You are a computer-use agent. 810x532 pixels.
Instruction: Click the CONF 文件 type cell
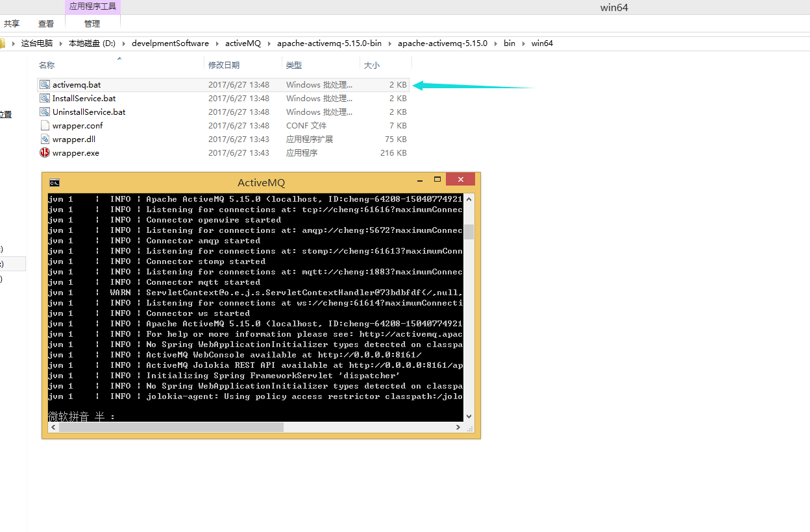point(306,125)
